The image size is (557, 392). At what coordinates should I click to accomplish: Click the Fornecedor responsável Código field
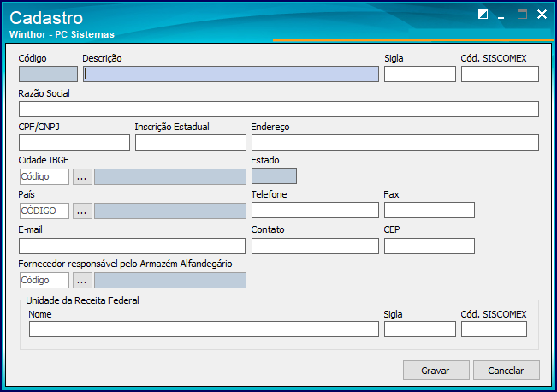point(44,281)
